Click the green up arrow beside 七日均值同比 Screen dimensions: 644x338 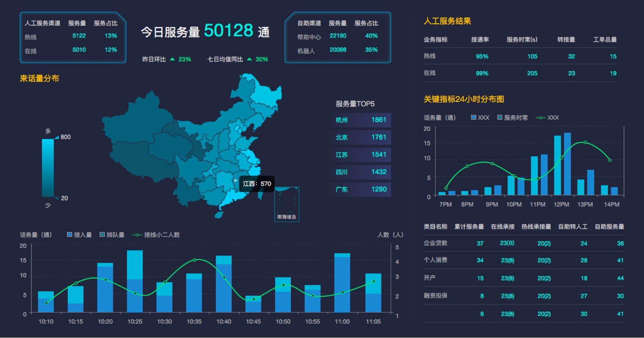249,59
